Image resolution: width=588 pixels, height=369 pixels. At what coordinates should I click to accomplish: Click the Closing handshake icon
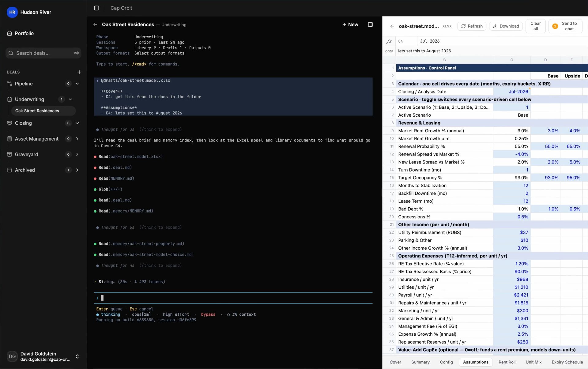(x=9, y=123)
